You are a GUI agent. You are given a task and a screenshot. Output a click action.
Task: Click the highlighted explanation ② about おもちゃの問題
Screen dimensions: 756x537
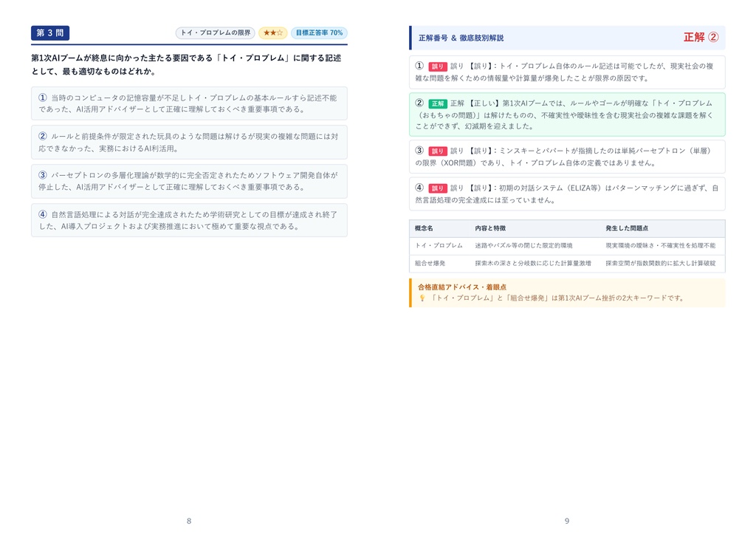(x=567, y=114)
